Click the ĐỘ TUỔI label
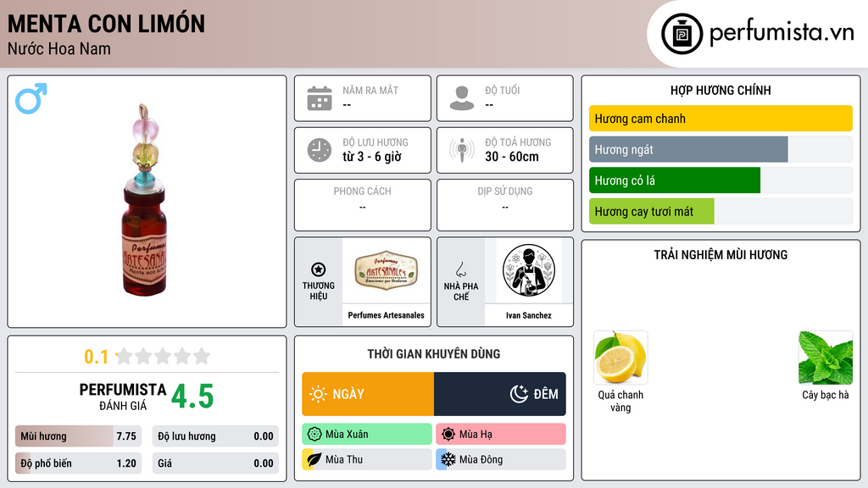The height and width of the screenshot is (488, 868). click(502, 90)
